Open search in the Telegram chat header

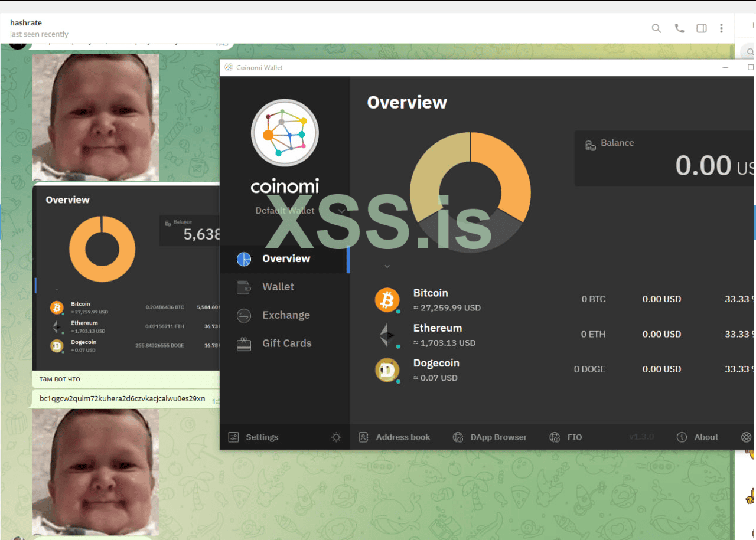tap(656, 28)
